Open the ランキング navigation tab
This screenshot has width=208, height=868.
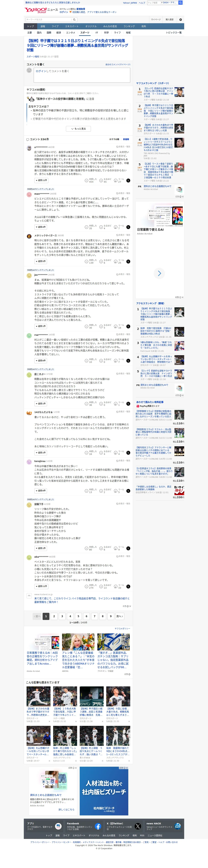(x=129, y=26)
